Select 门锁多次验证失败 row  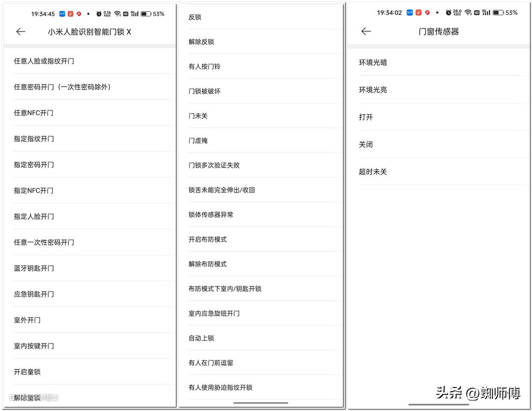pyautogui.click(x=261, y=165)
